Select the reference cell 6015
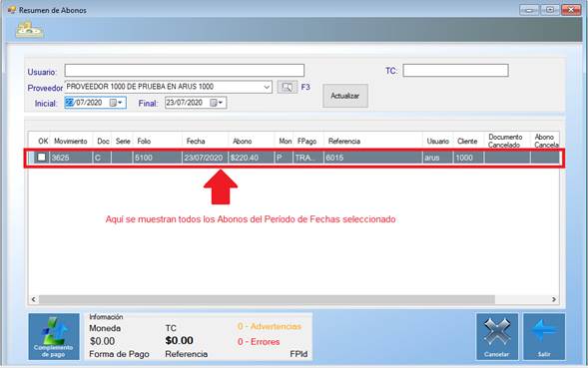588x368 pixels. (x=373, y=158)
